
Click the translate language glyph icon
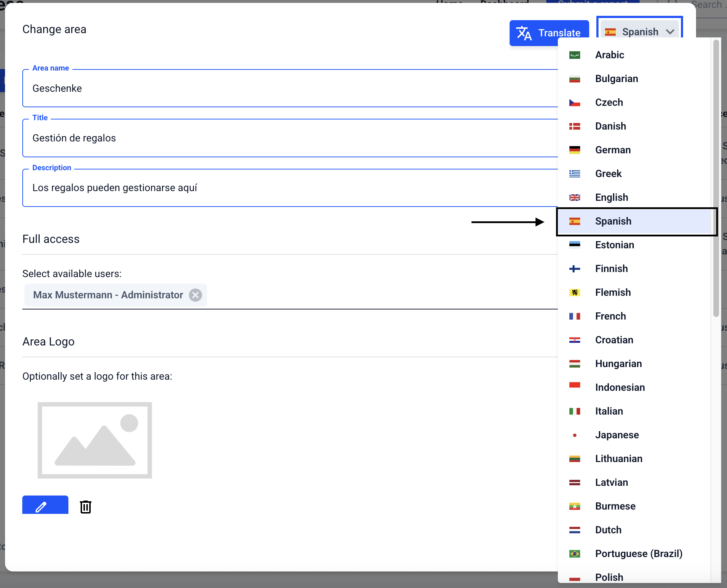click(x=524, y=33)
